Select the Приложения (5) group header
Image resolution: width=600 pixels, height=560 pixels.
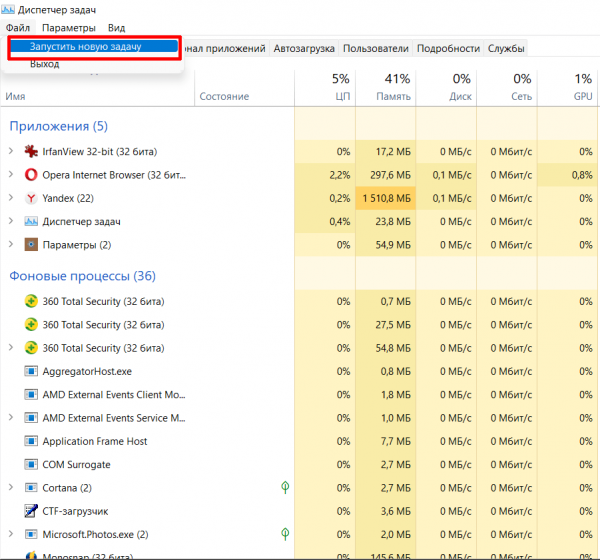tap(59, 126)
